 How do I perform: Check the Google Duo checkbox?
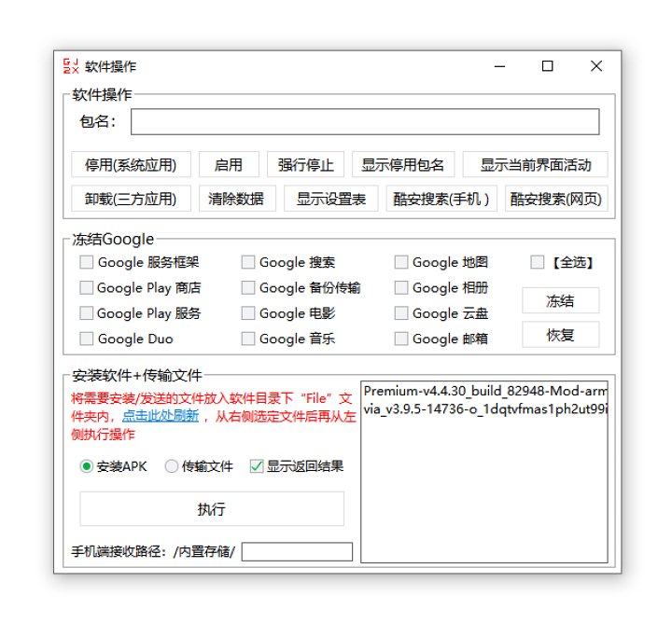[87, 339]
